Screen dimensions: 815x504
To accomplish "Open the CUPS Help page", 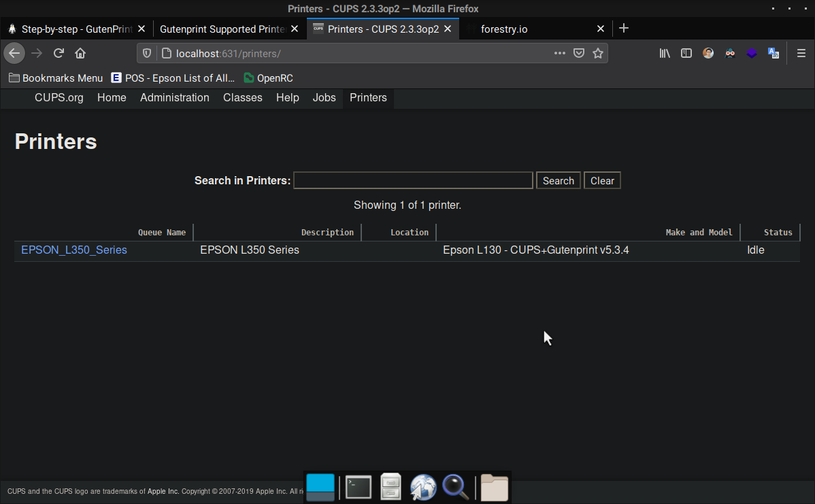I will tap(288, 98).
